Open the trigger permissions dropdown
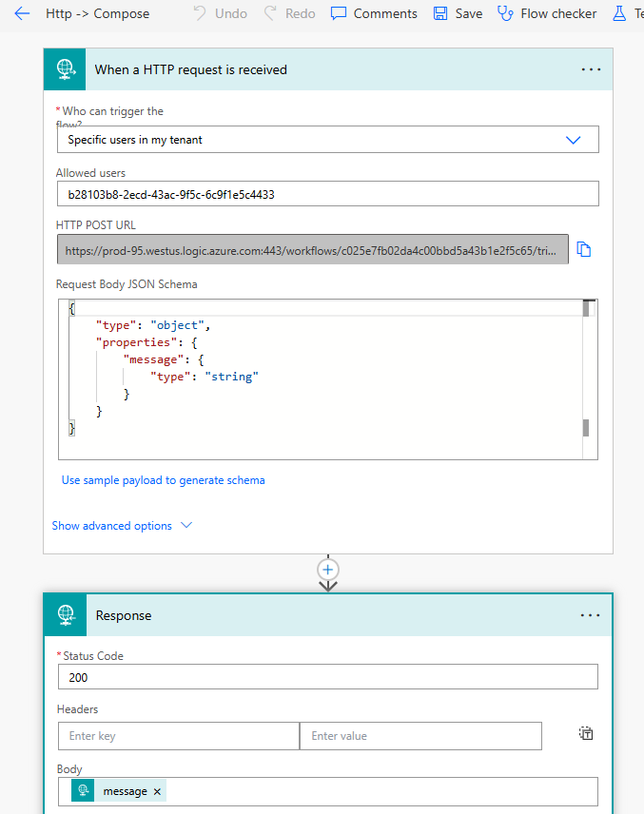The width and height of the screenshot is (644, 814). pos(574,139)
